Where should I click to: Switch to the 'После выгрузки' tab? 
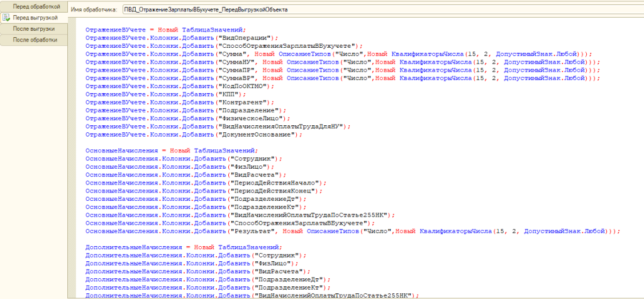33,29
